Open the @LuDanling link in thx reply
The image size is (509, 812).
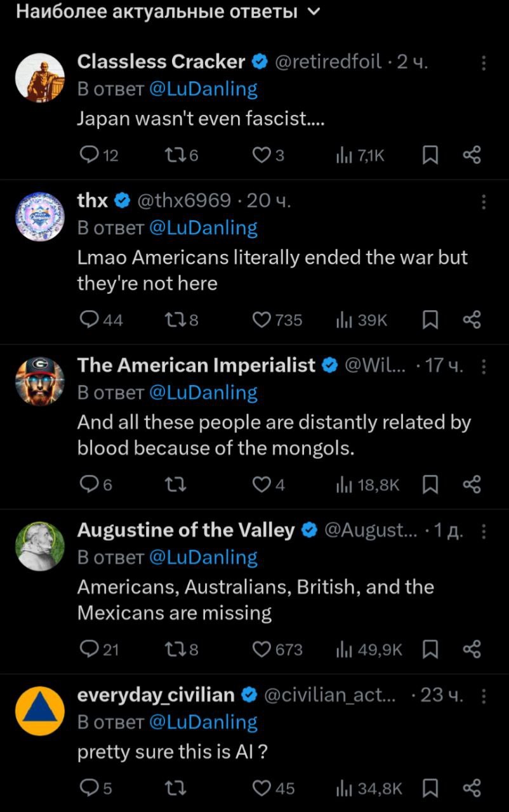coord(203,228)
